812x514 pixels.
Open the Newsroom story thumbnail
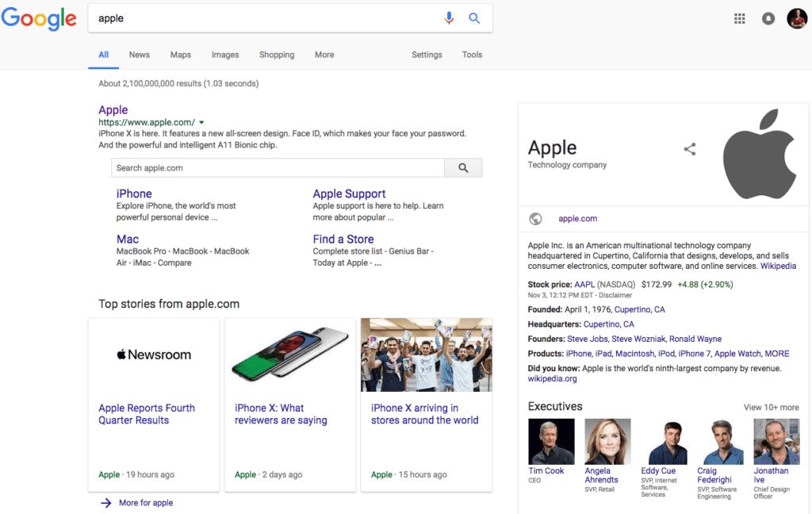[x=154, y=355]
